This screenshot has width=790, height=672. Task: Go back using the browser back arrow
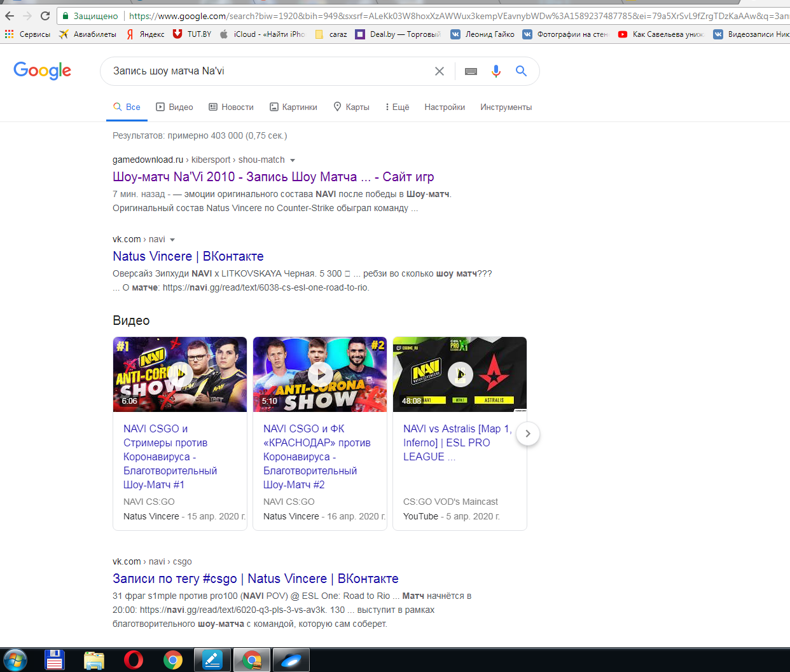[x=10, y=16]
